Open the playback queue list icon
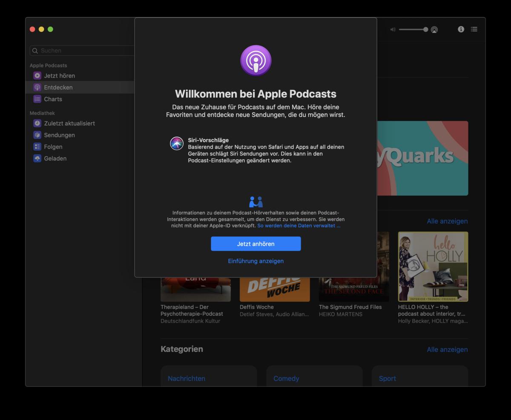The height and width of the screenshot is (420, 511). pyautogui.click(x=474, y=29)
